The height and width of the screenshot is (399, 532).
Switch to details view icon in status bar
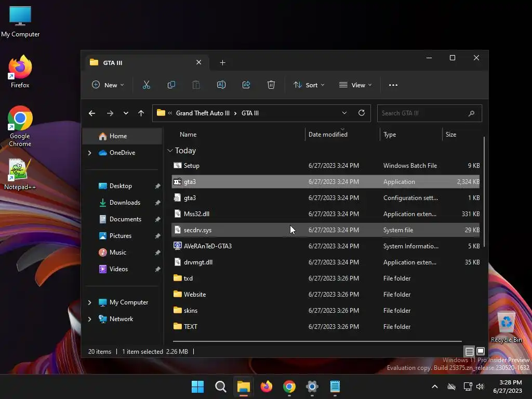(x=469, y=351)
